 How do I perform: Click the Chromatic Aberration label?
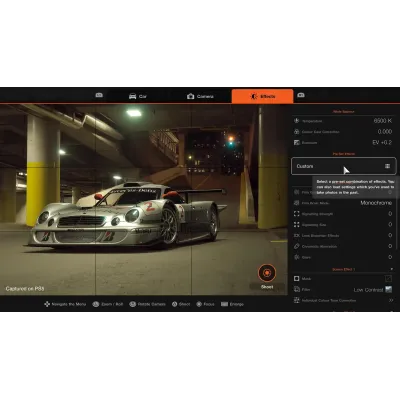(x=319, y=246)
